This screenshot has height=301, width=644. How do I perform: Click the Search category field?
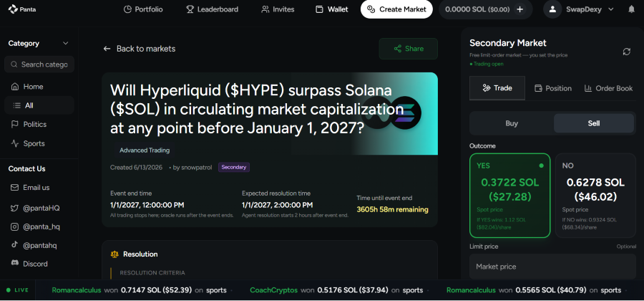[x=39, y=64]
